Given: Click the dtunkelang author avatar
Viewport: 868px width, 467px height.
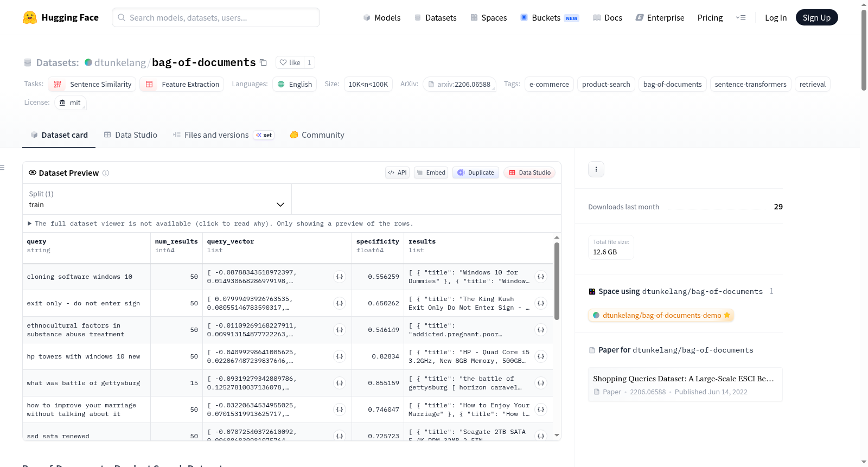Looking at the screenshot, I should [x=88, y=62].
